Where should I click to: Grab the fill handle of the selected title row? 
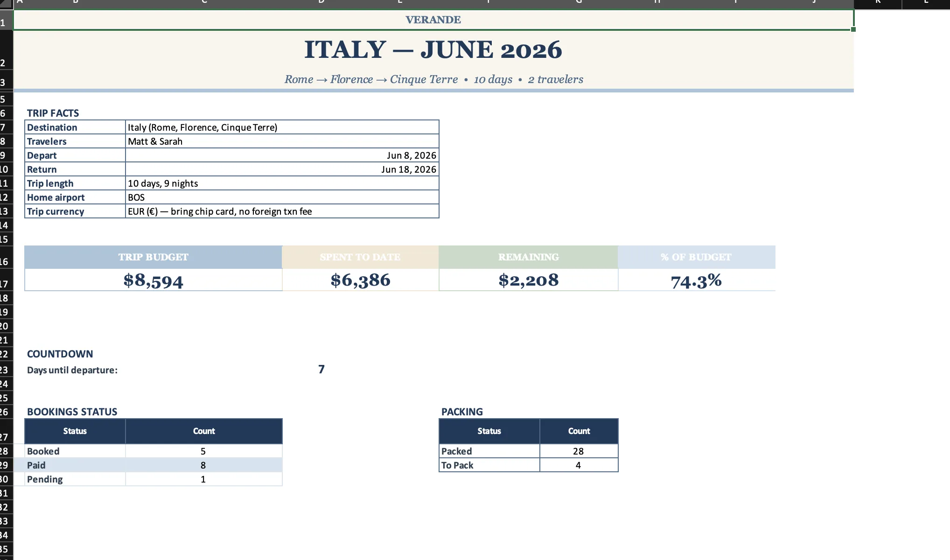pos(853,29)
